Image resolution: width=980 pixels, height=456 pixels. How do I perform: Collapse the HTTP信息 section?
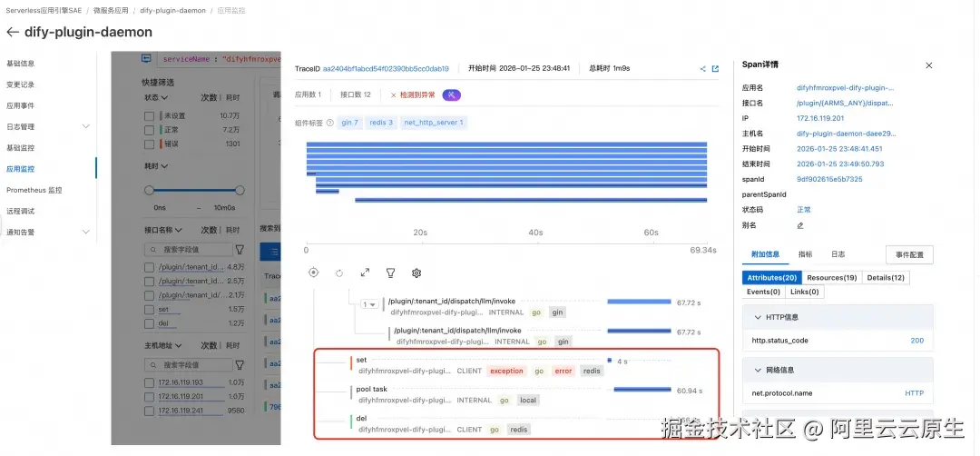(758, 317)
